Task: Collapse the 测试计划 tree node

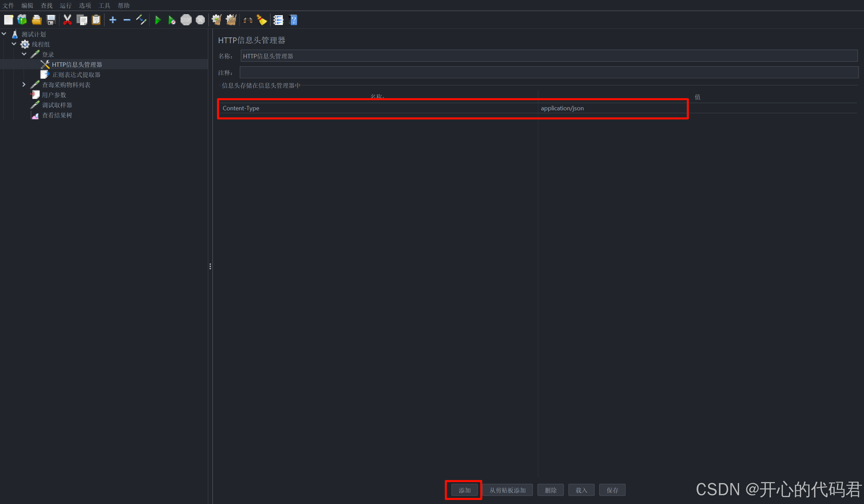Action: [4, 34]
